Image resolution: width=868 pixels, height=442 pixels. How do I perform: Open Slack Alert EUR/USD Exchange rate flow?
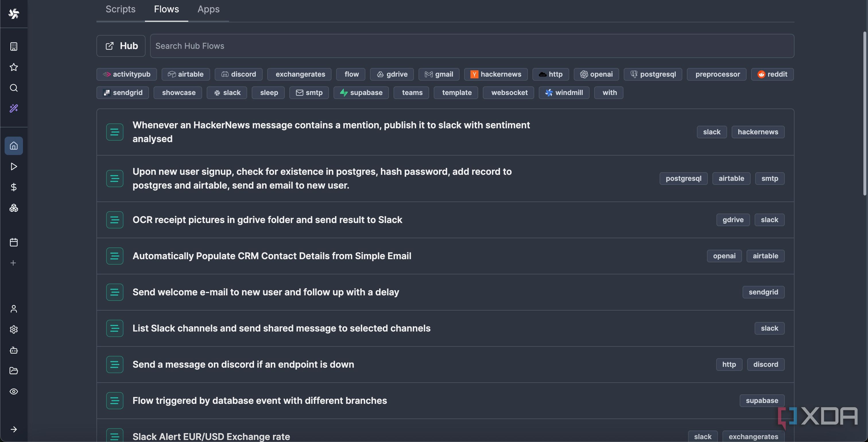pyautogui.click(x=445, y=431)
